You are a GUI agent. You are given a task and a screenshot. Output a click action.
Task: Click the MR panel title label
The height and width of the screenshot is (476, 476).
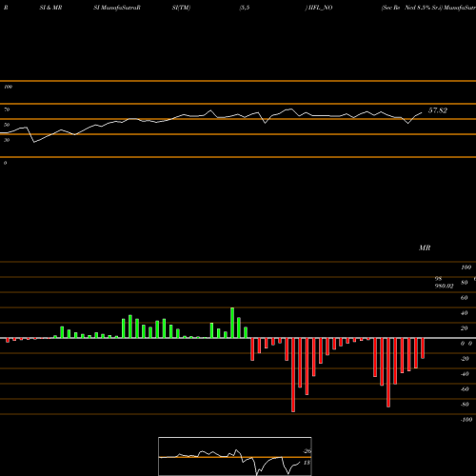(425, 248)
